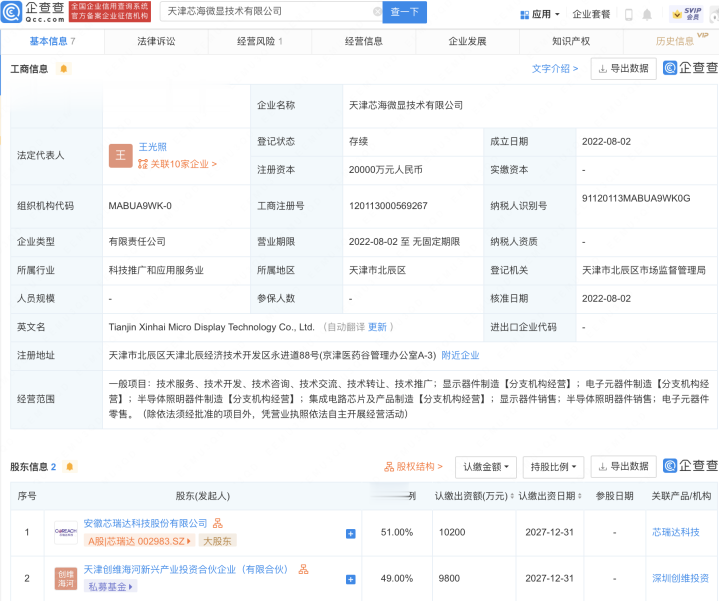Viewport: 719px width, 601px height.
Task: Open the 应用 dropdown menu
Action: click(x=540, y=14)
